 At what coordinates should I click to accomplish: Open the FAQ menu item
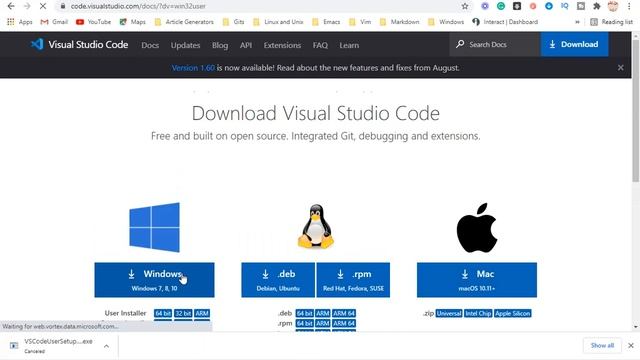coord(320,45)
